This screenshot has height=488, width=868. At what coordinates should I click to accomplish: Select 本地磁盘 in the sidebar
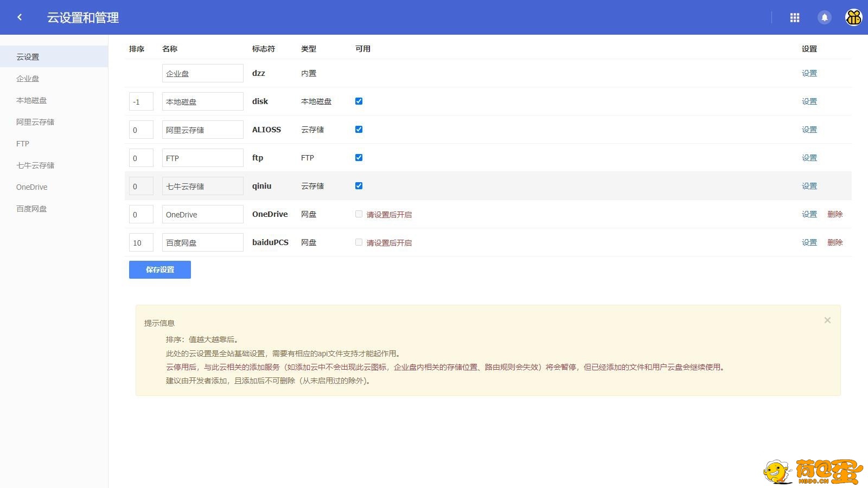54,100
